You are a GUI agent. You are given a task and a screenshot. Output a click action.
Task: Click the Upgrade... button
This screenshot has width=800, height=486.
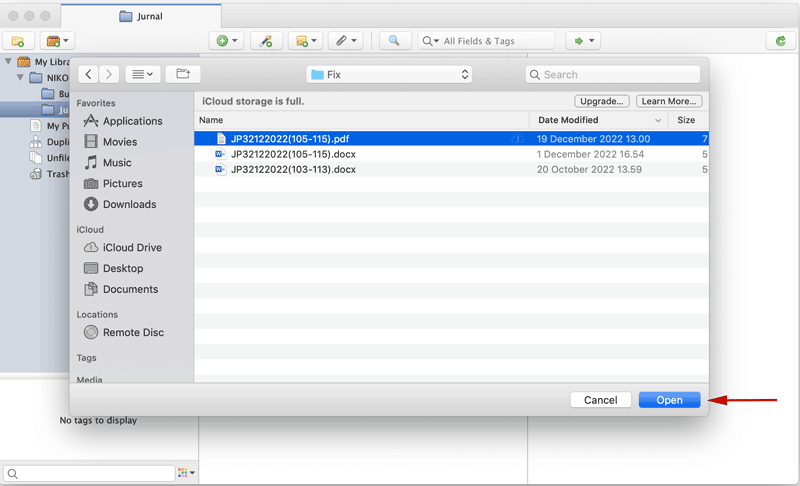(x=602, y=101)
